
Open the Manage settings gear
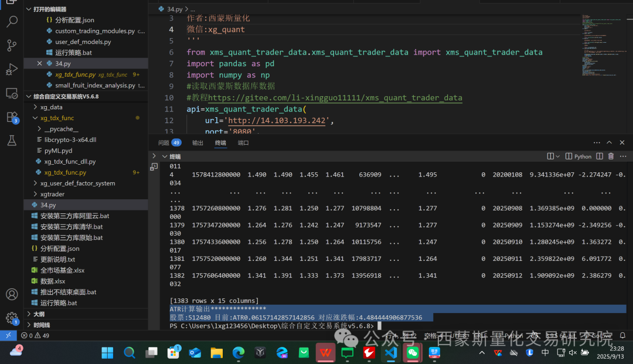point(12,318)
